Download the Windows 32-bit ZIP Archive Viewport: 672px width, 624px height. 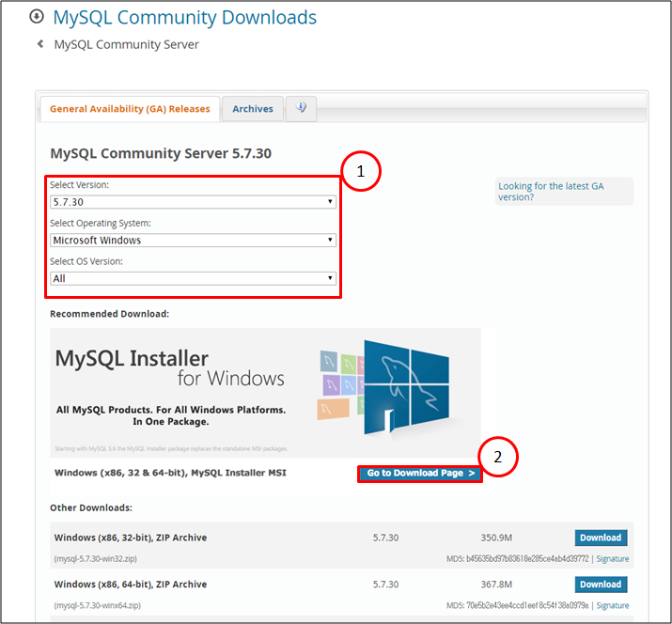click(601, 538)
